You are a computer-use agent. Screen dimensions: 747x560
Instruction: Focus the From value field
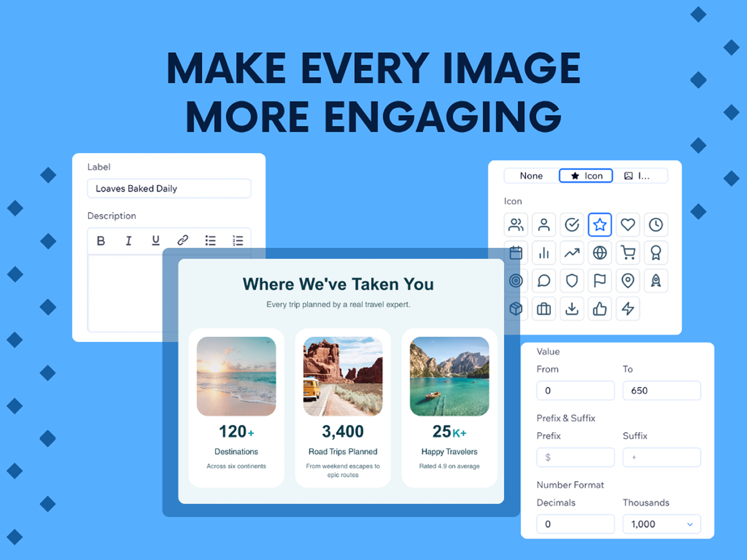pyautogui.click(x=576, y=391)
